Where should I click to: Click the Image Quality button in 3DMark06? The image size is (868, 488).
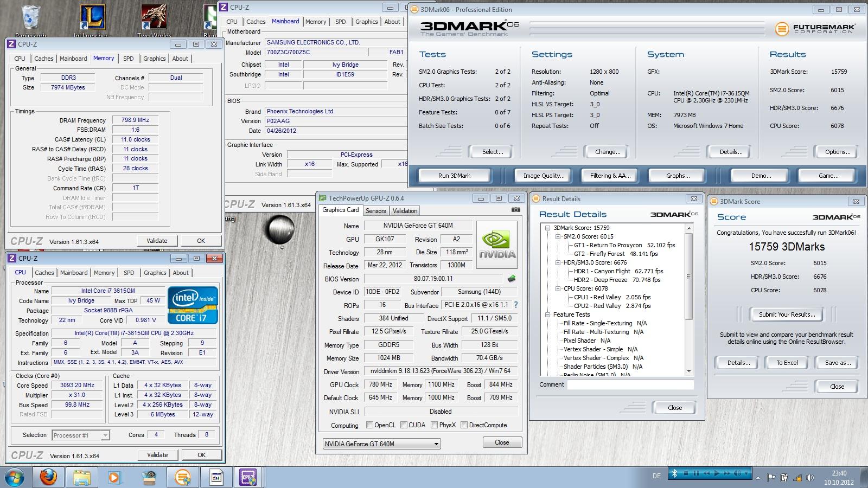click(544, 176)
